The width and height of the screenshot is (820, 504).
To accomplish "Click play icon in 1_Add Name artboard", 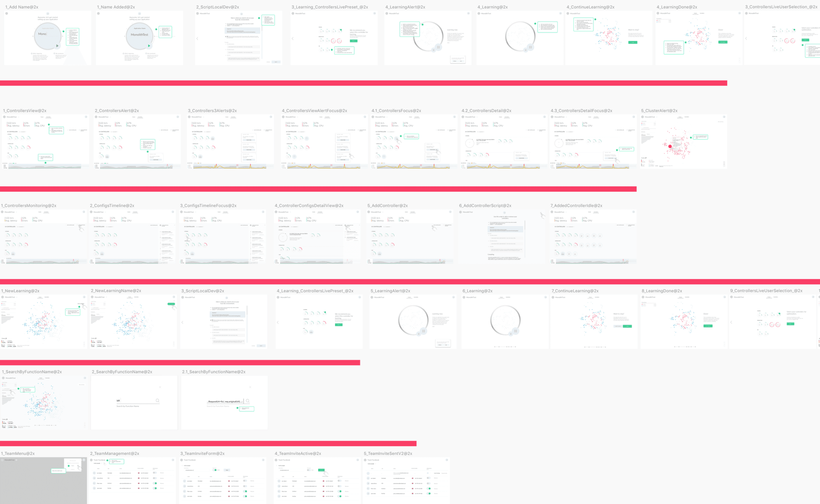I will (57, 46).
